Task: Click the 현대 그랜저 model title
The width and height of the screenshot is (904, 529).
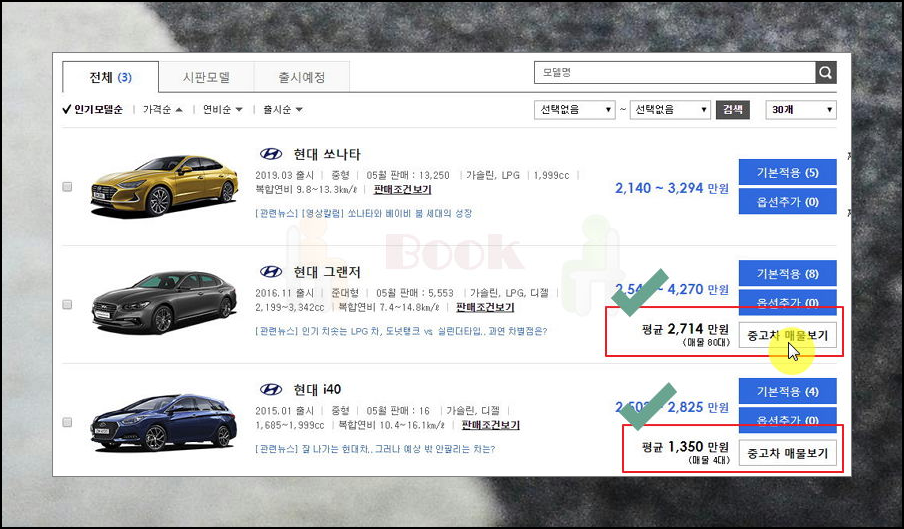Action: [x=327, y=271]
